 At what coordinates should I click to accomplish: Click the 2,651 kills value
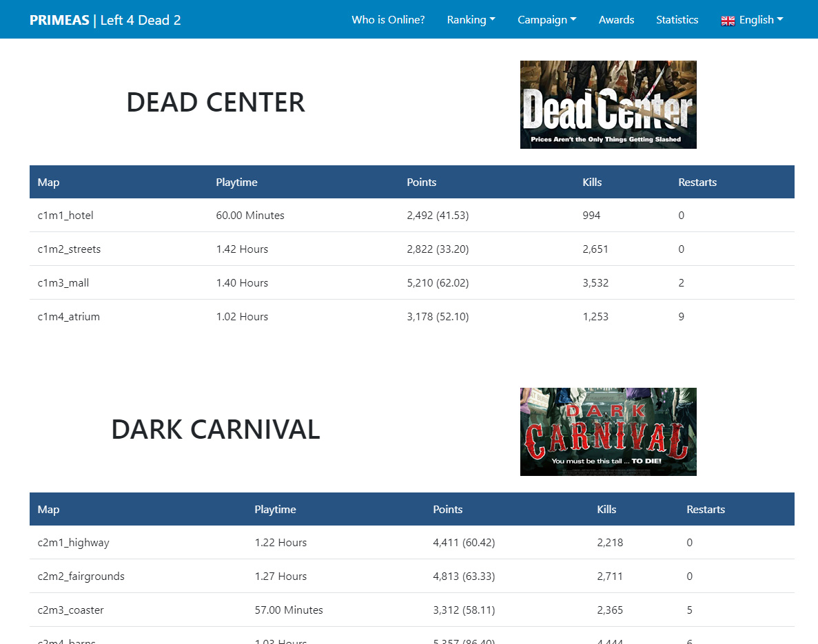click(x=595, y=249)
